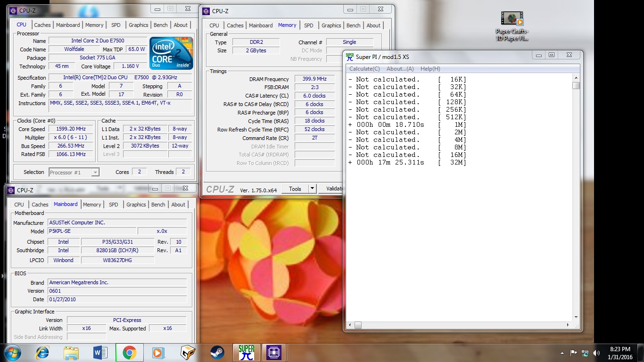Open Graphics tab in Memory window
This screenshot has height=362, width=644.
coord(331,25)
